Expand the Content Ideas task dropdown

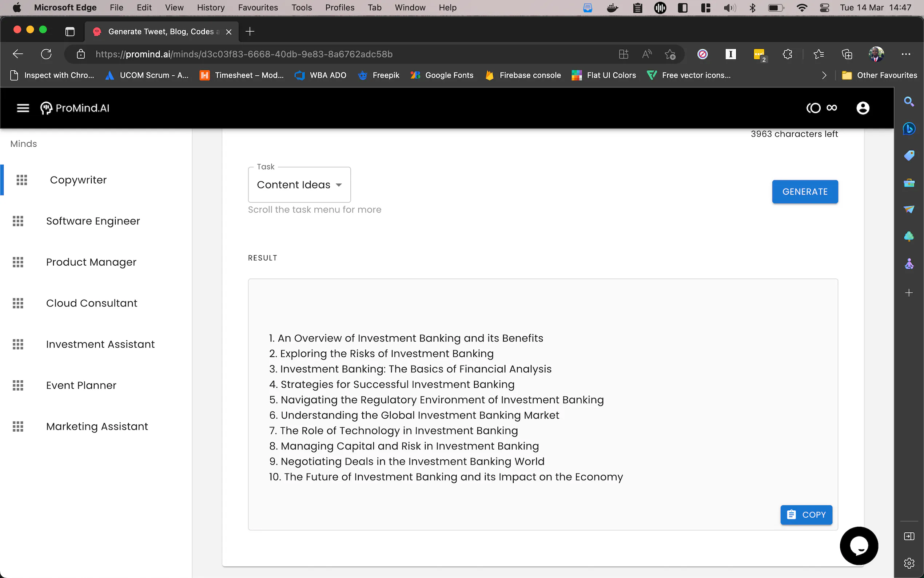click(x=299, y=185)
